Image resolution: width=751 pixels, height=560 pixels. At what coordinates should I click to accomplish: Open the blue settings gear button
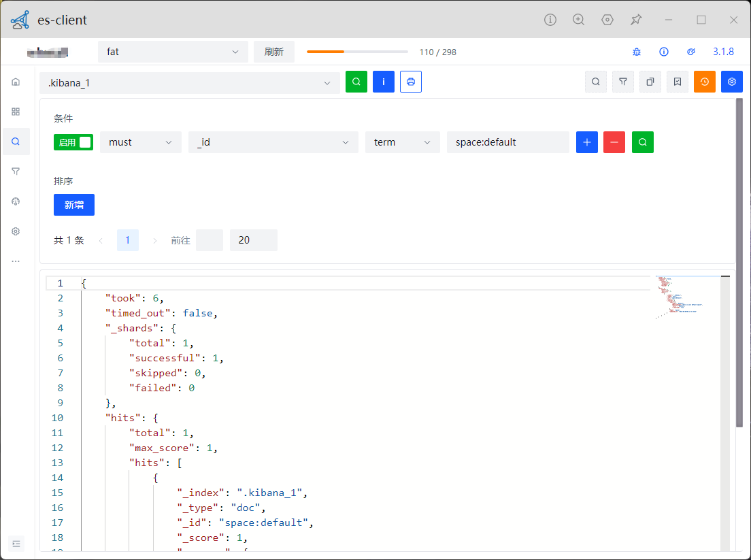point(732,82)
